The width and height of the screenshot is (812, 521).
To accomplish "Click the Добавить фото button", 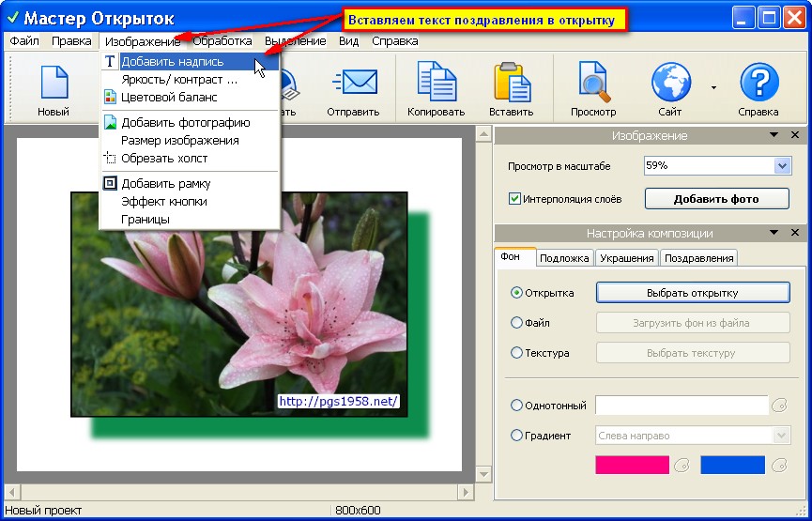I will tap(716, 199).
